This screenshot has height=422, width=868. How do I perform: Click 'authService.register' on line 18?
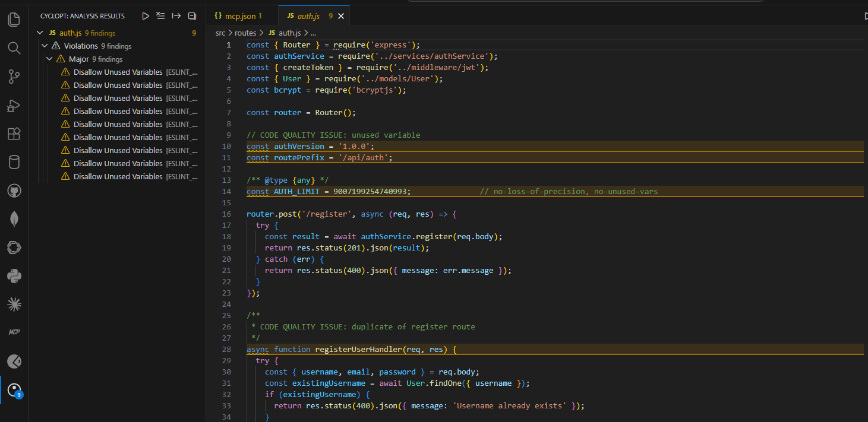(406, 237)
